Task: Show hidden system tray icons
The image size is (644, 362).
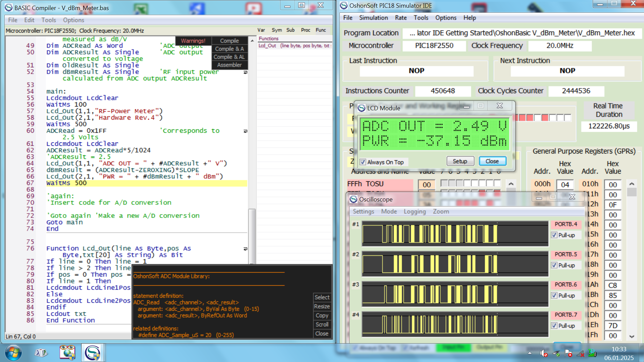Action: 530,353
